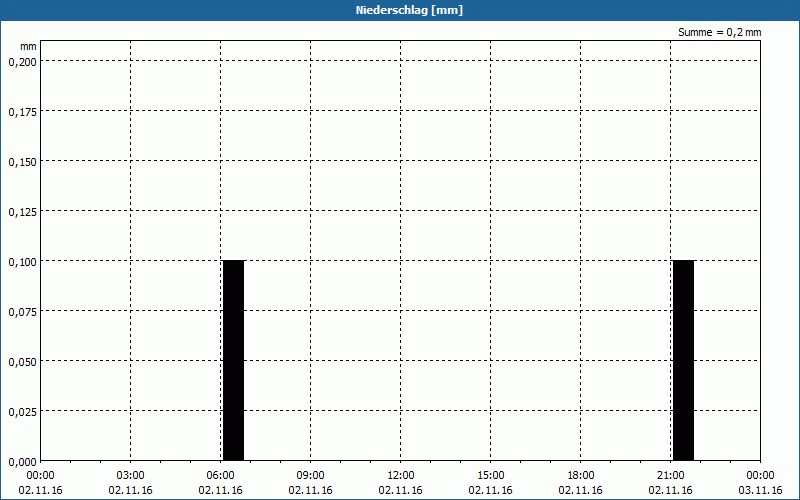Click the 0,025 y-axis value
Image resolution: width=800 pixels, height=500 pixels.
click(22, 412)
